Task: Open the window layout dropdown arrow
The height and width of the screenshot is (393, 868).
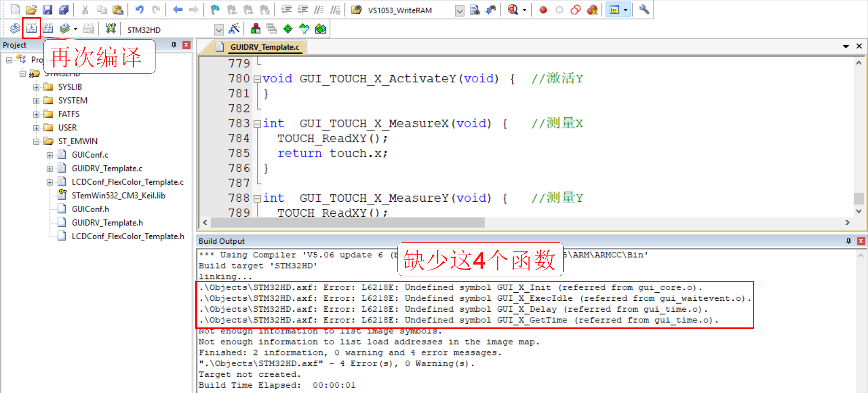Action: [x=626, y=9]
